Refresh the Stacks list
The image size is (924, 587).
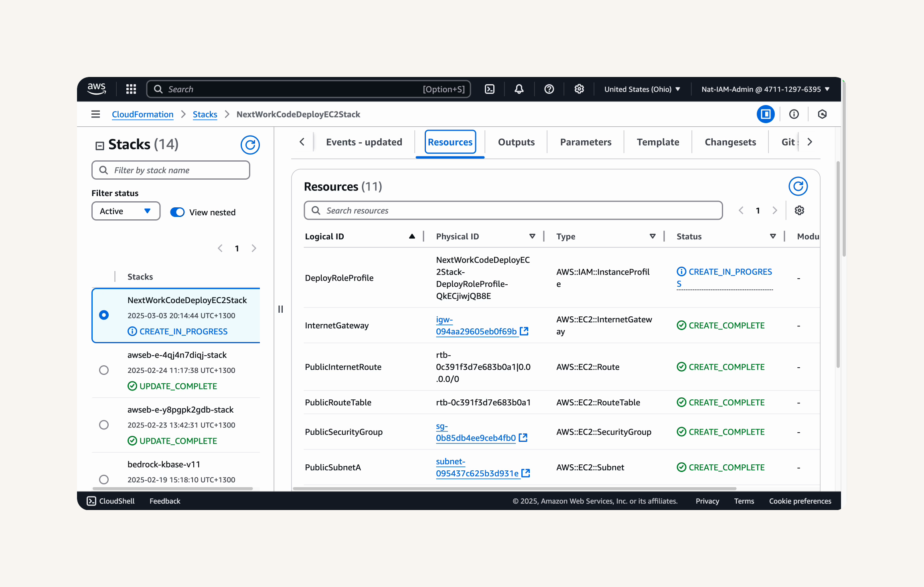[250, 145]
